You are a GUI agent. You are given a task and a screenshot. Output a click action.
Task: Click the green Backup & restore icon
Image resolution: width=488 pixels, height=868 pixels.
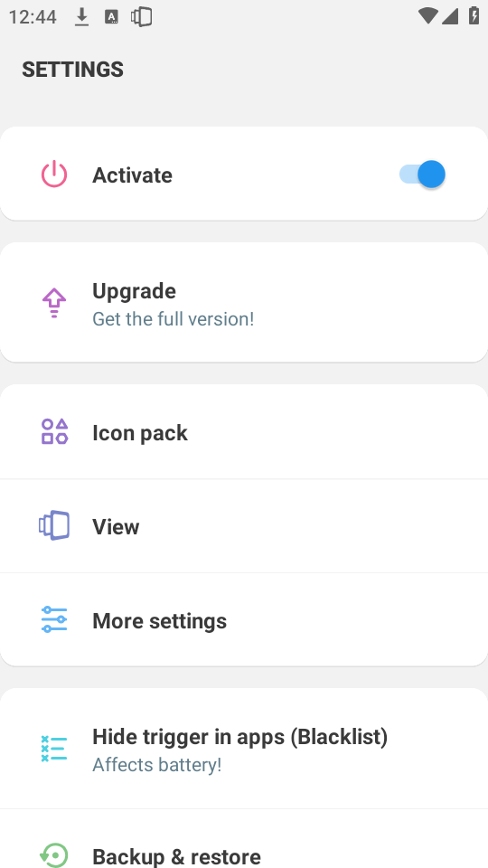pos(54,855)
